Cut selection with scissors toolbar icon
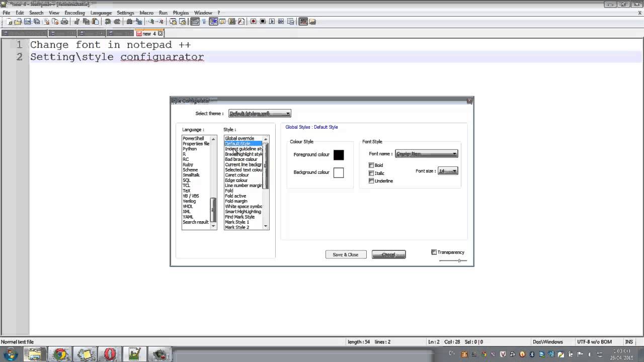The width and height of the screenshot is (644, 362). point(76,22)
